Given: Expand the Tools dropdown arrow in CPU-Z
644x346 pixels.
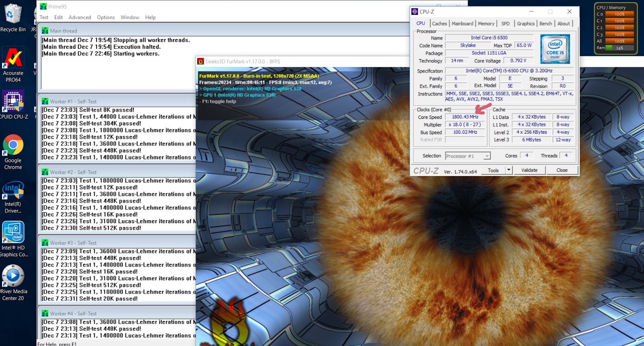Looking at the screenshot, I should click(x=508, y=170).
